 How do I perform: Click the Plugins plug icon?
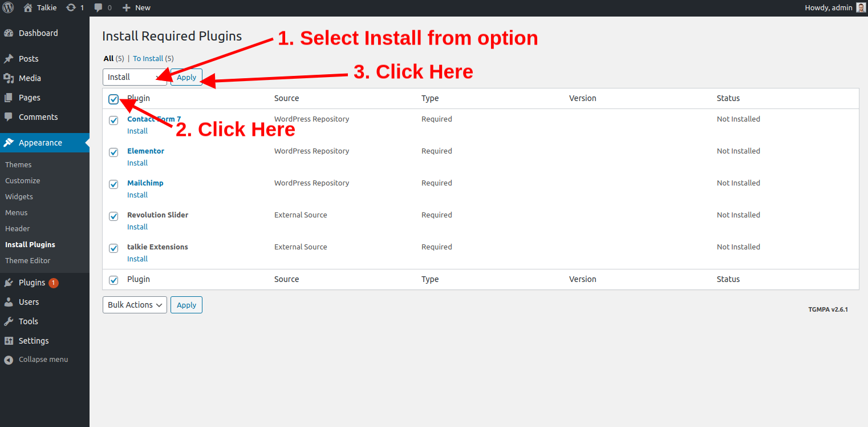tap(9, 283)
